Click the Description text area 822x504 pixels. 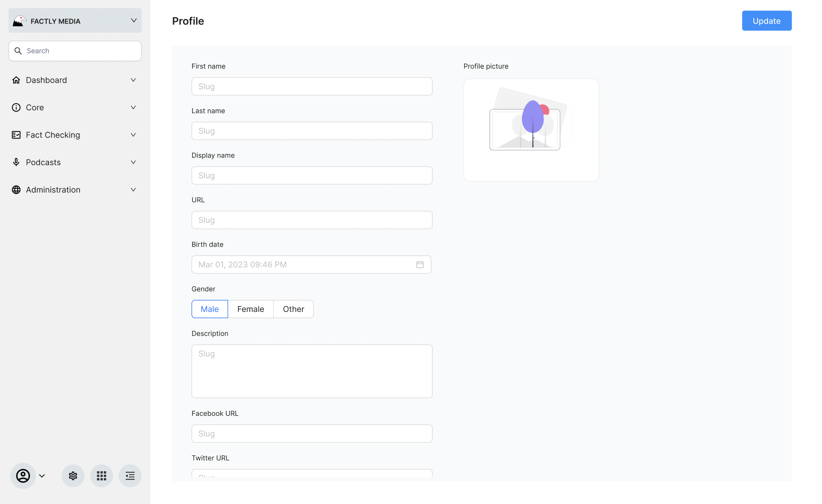pos(312,371)
